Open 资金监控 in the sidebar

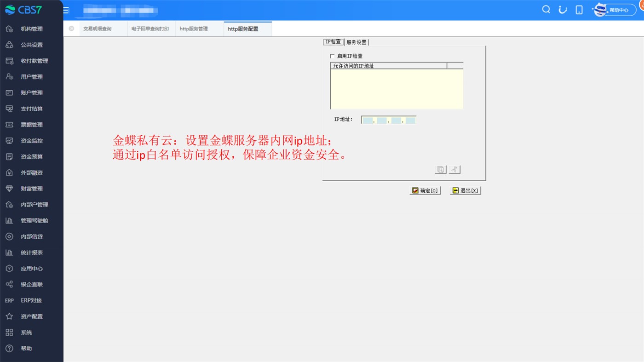31,141
